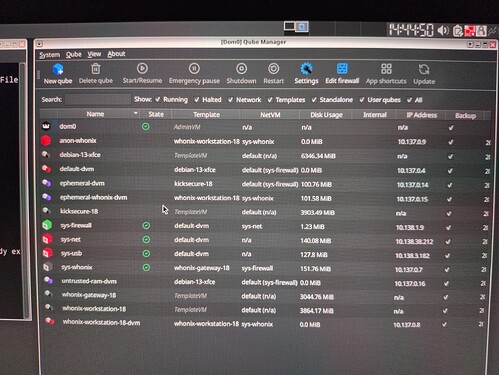499x375 pixels.
Task: Click IP address 10.138.38.212 cell
Action: click(414, 241)
